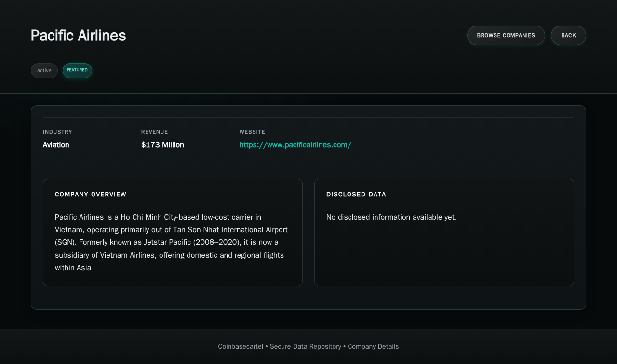Screen dimensions: 617x364
Task: Click 'Company Details' in the footer
Action: (373, 347)
